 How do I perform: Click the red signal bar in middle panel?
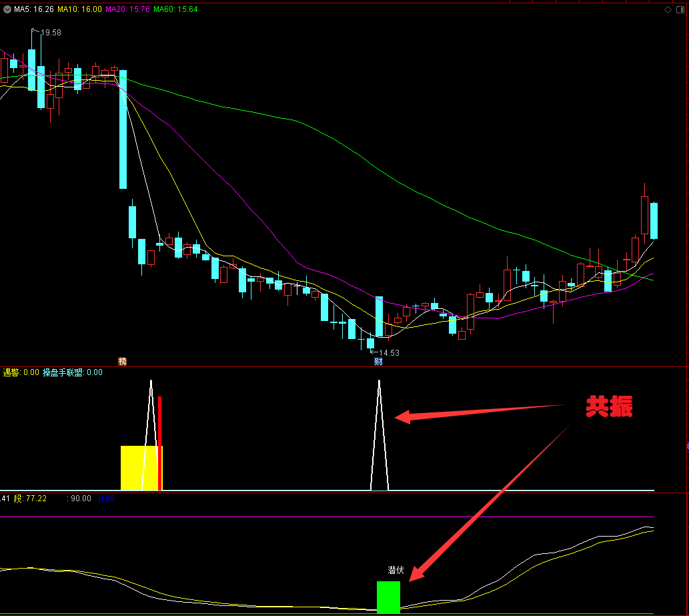pos(160,443)
